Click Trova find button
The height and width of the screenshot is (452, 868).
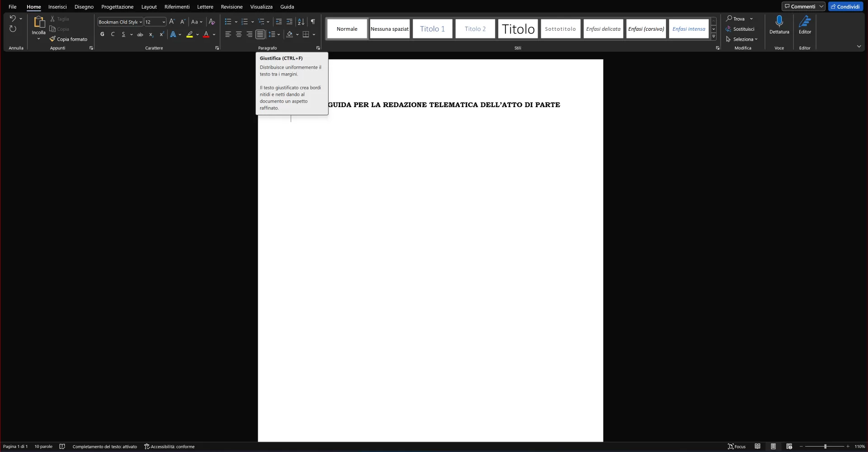(x=736, y=19)
